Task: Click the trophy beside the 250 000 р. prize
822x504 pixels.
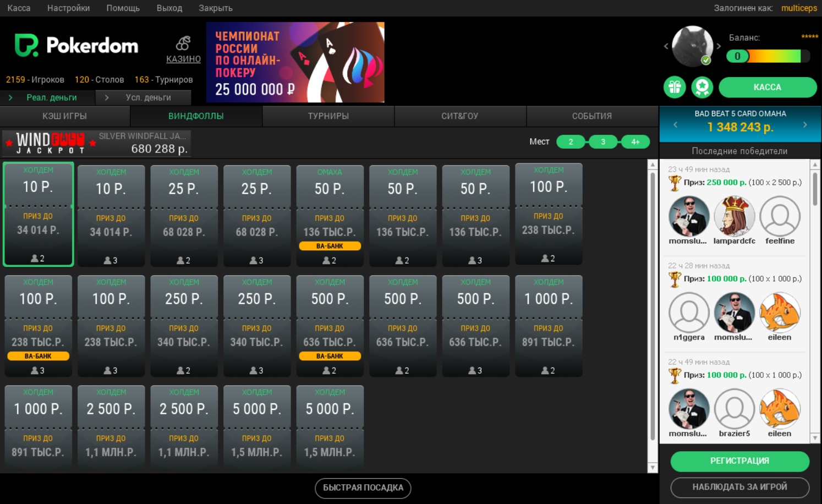Action: [x=675, y=183]
